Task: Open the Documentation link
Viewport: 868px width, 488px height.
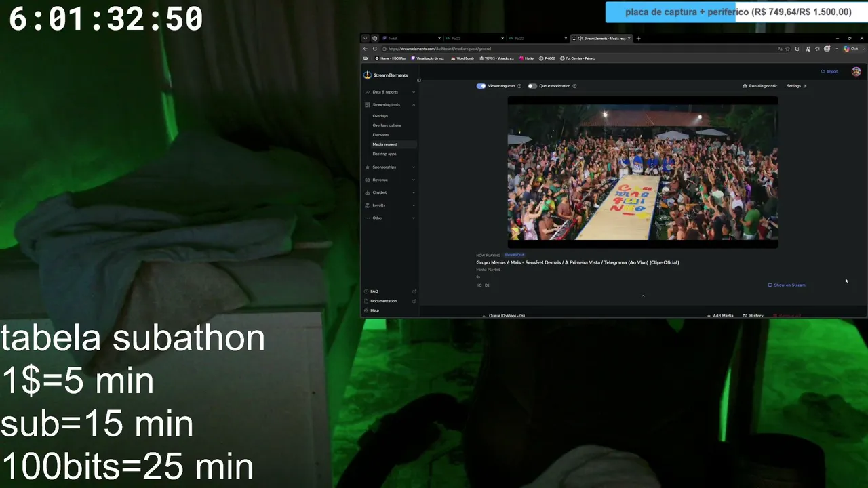Action: [x=390, y=301]
